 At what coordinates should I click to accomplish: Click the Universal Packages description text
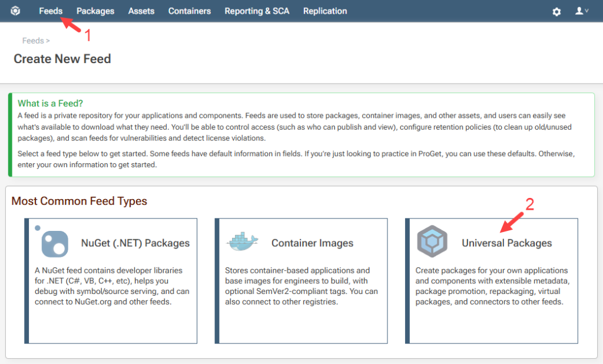click(x=492, y=286)
